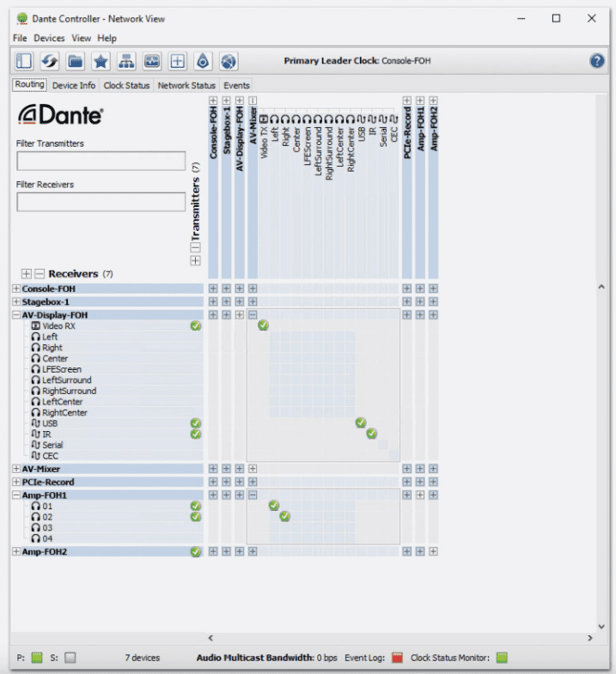This screenshot has width=616, height=674.
Task: Select the Routing tab
Action: click(30, 84)
